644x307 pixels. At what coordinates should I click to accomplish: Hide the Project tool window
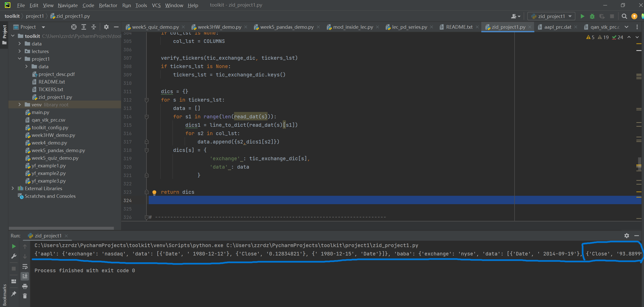click(x=116, y=27)
